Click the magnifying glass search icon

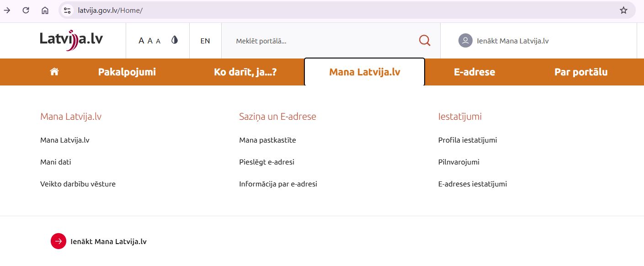(x=425, y=41)
